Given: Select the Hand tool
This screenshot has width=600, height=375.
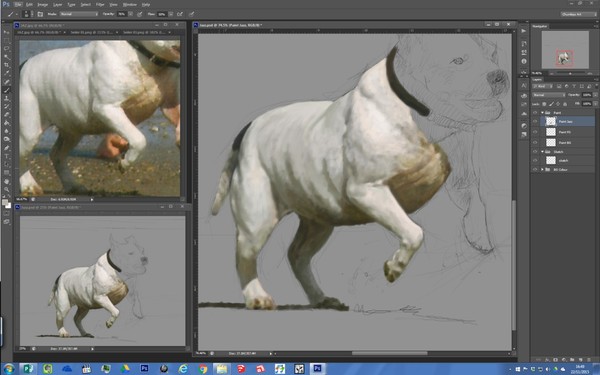Looking at the screenshot, I should (7, 181).
